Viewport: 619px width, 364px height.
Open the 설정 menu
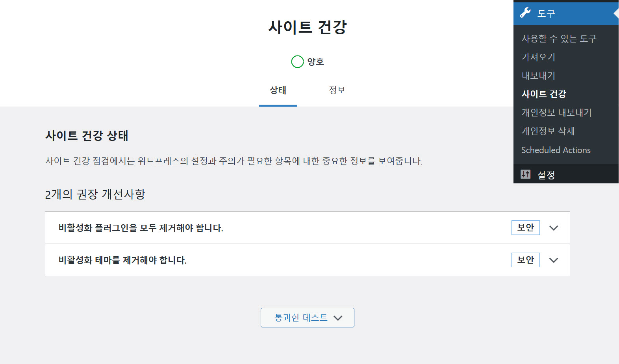coord(546,174)
